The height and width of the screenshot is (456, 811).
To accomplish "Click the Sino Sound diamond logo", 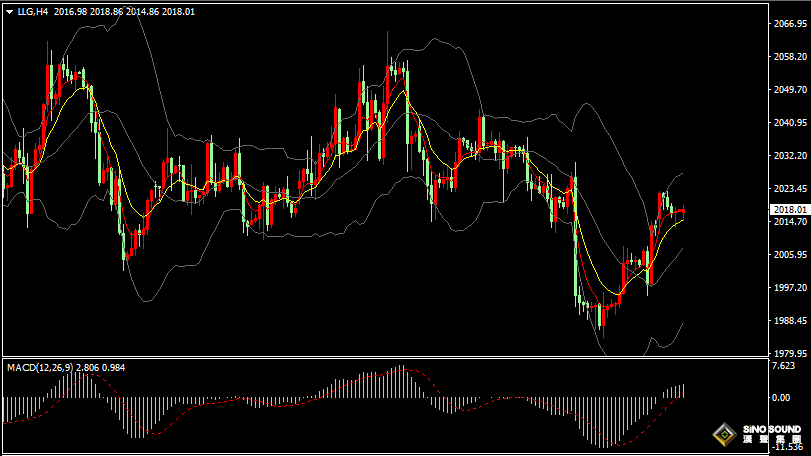I will pyautogui.click(x=723, y=437).
